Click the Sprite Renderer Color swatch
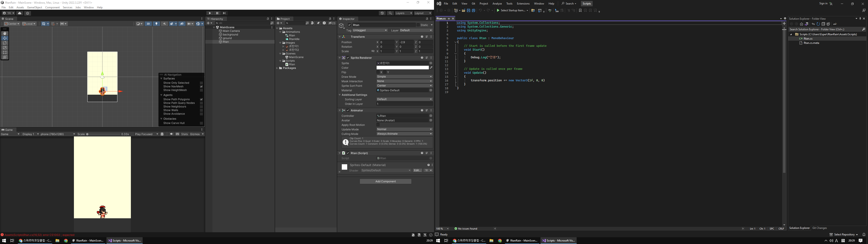The width and height of the screenshot is (868, 244). coord(403,68)
